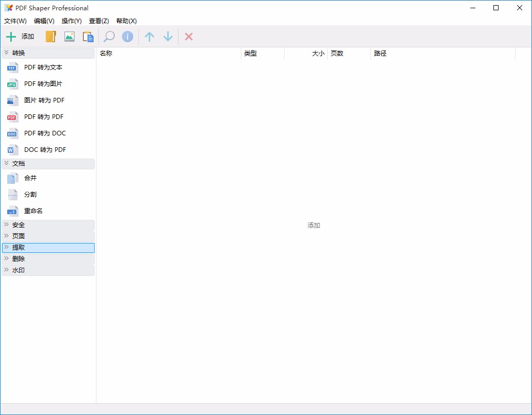Open the 文件(W) menu
The width and height of the screenshot is (532, 415).
(x=15, y=21)
